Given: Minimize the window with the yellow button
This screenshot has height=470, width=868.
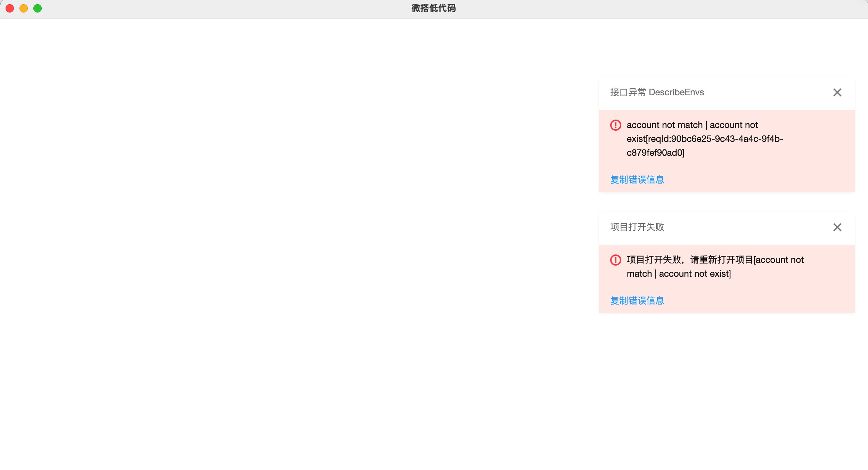Looking at the screenshot, I should click(24, 8).
